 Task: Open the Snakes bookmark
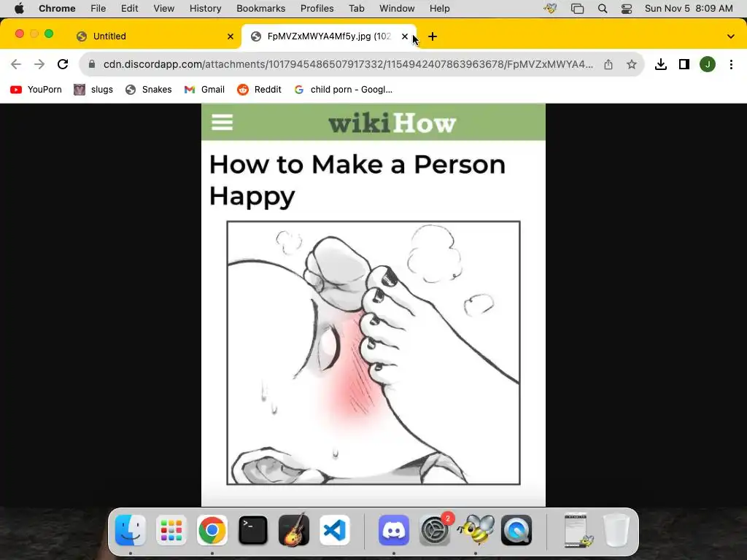tap(148, 90)
